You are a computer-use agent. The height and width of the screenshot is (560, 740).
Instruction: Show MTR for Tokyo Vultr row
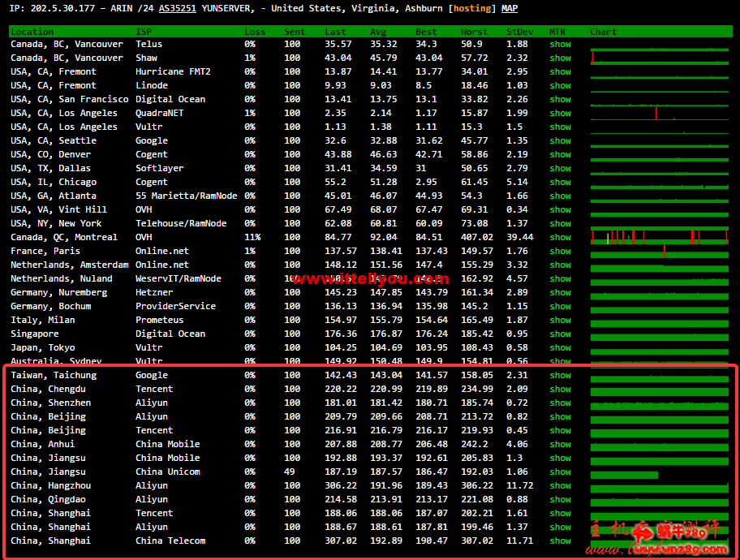[x=560, y=347]
